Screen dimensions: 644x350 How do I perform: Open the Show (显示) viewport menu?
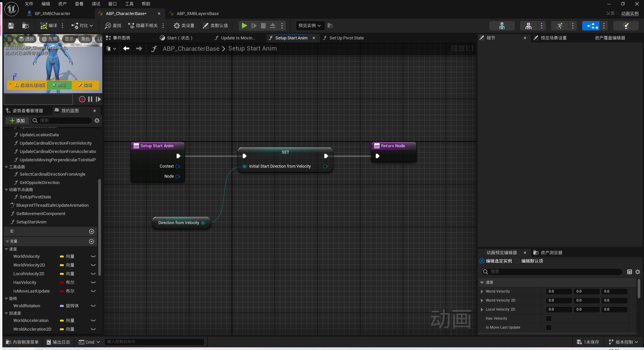pos(69,39)
